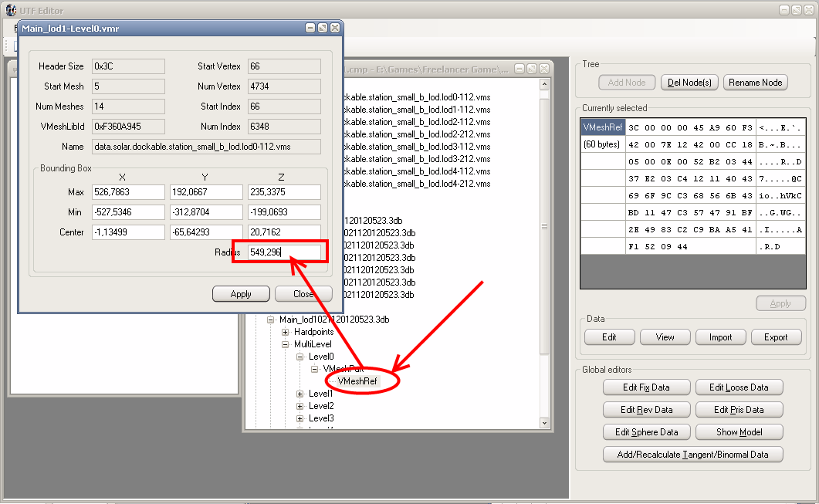This screenshot has height=504, width=819.
Task: Click the greyed Apply button under hex view
Action: click(x=781, y=303)
